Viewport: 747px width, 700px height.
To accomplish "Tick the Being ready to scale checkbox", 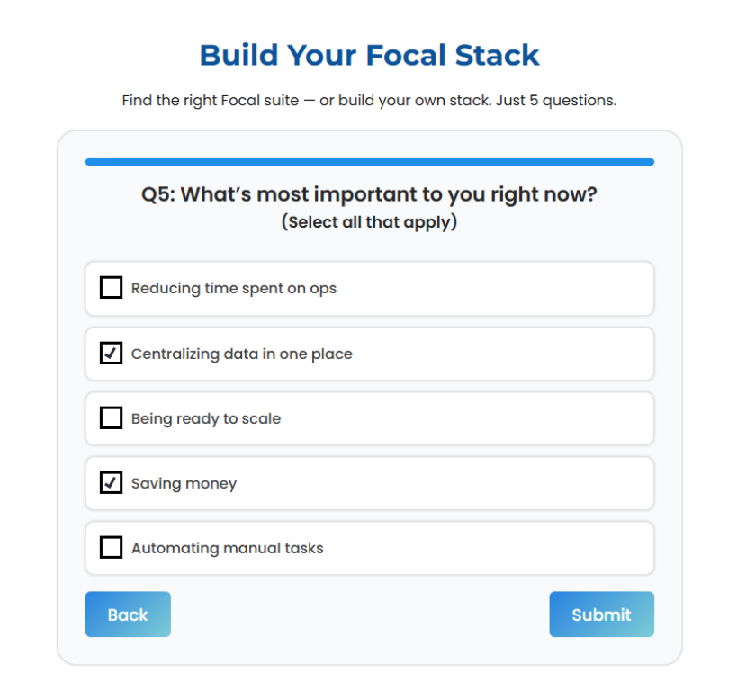I will coord(111,418).
